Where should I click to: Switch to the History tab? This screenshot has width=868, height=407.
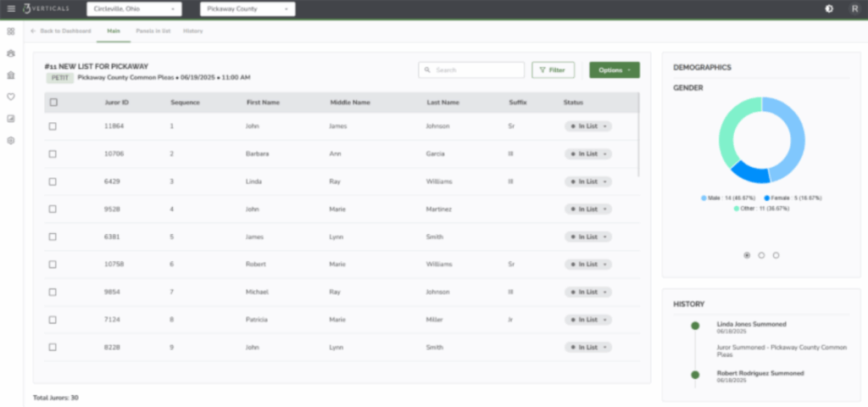[x=193, y=31]
